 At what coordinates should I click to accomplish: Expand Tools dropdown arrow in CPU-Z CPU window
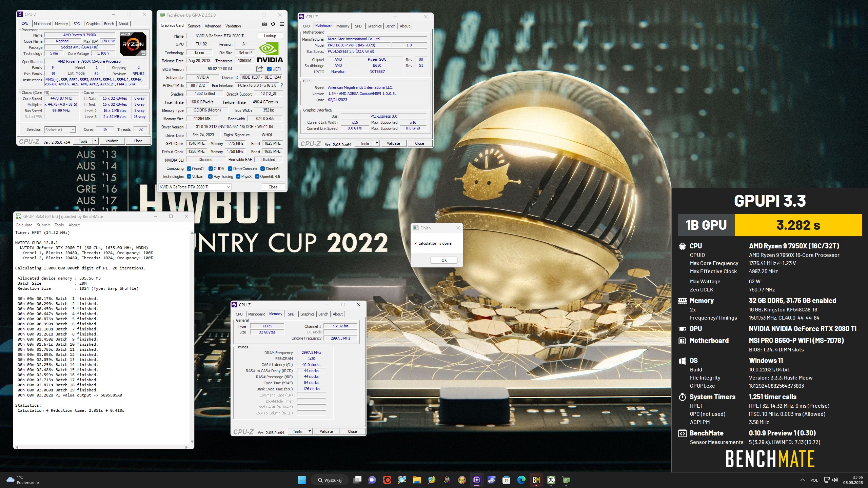(95, 141)
